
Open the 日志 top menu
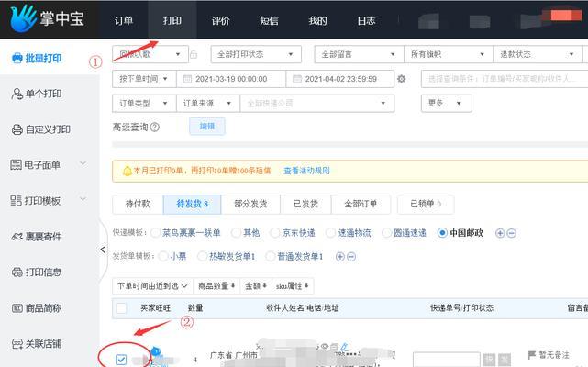pos(366,20)
